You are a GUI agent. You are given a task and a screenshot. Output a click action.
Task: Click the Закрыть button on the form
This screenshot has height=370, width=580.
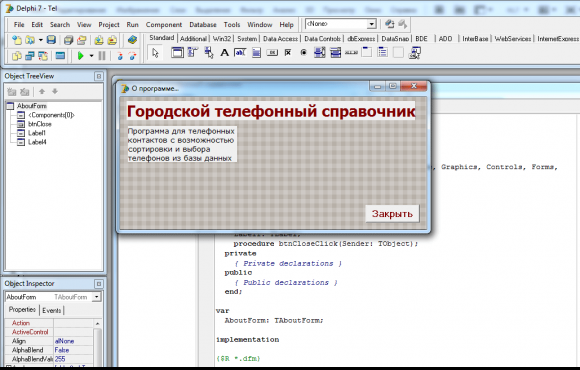(392, 213)
